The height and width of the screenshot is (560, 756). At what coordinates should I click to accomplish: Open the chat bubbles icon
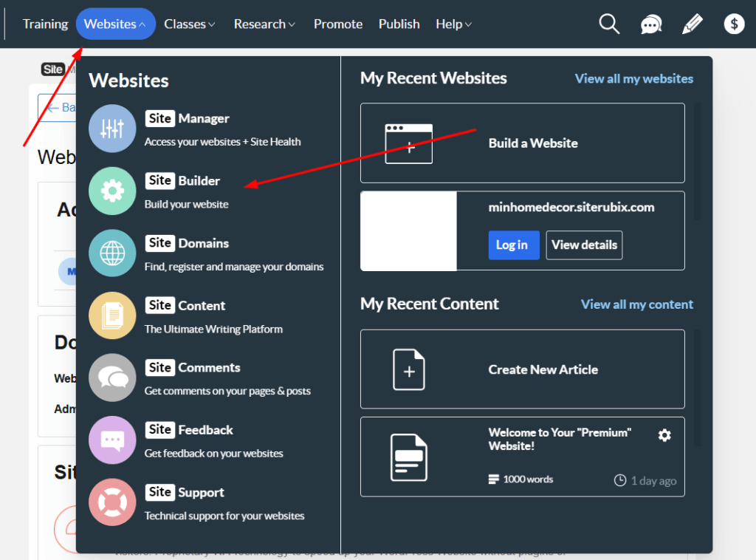point(651,24)
